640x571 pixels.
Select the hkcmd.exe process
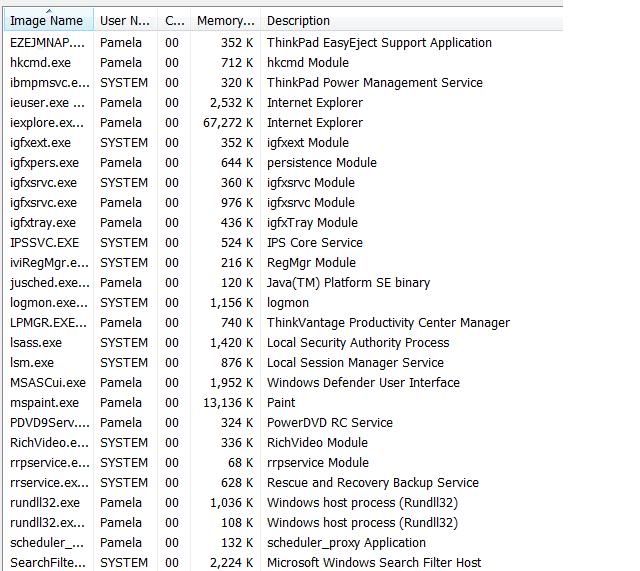coord(41,63)
